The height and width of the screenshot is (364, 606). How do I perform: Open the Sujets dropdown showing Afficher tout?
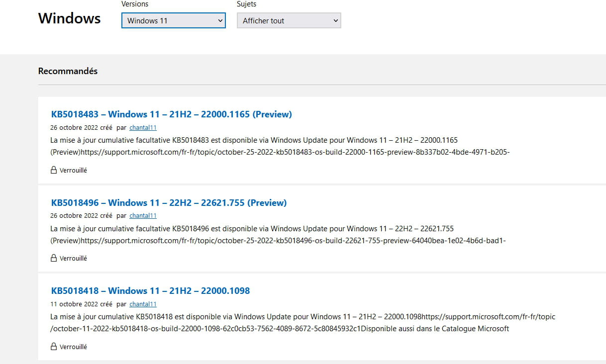tap(289, 20)
